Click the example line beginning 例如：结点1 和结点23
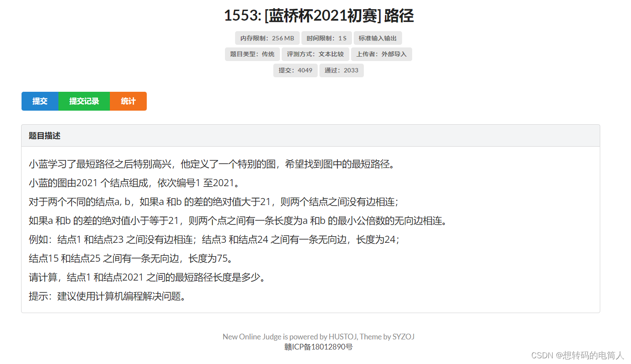The height and width of the screenshot is (364, 631). [214, 240]
